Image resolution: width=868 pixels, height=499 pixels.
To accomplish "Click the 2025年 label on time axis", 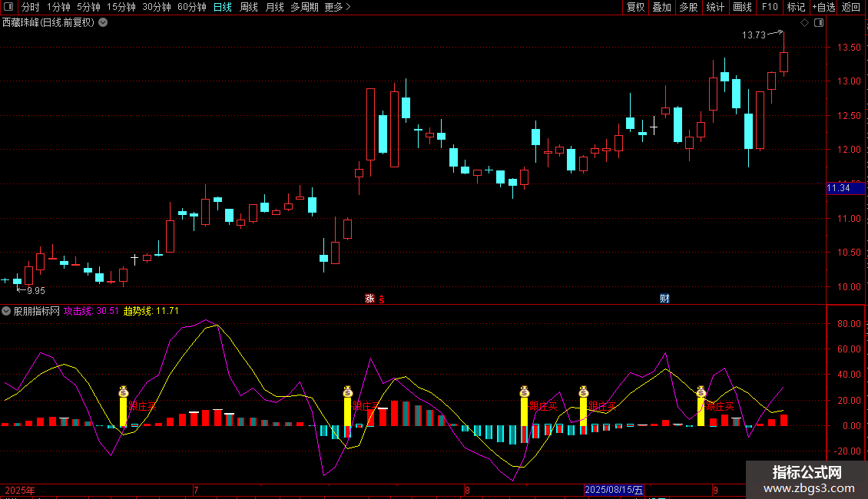I will click(x=20, y=490).
